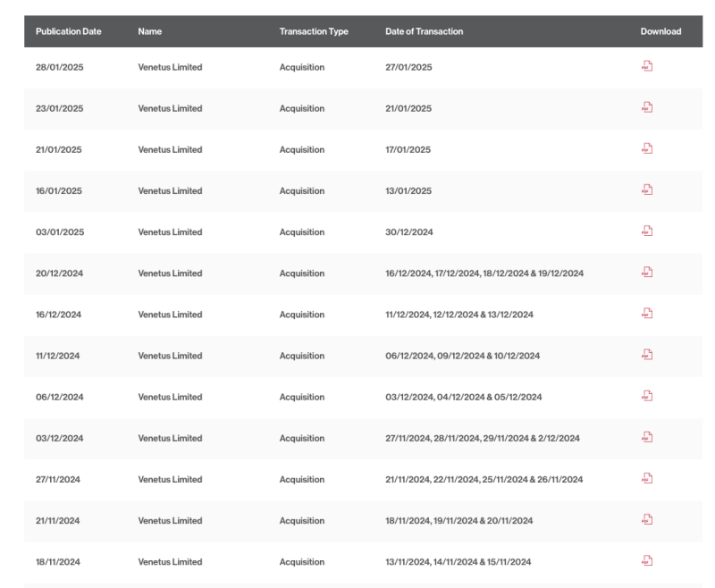Download PDF for 16/12/2024 publication

647,313
